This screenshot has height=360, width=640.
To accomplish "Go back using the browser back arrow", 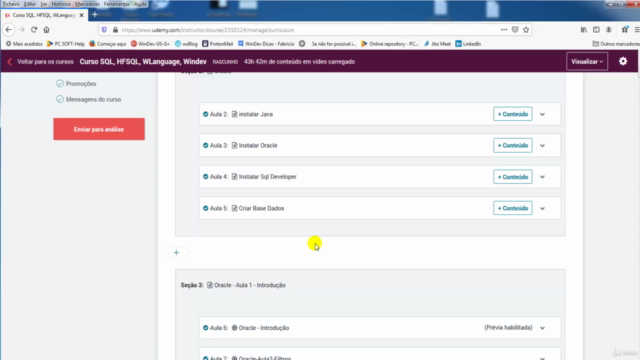I will click(x=9, y=30).
